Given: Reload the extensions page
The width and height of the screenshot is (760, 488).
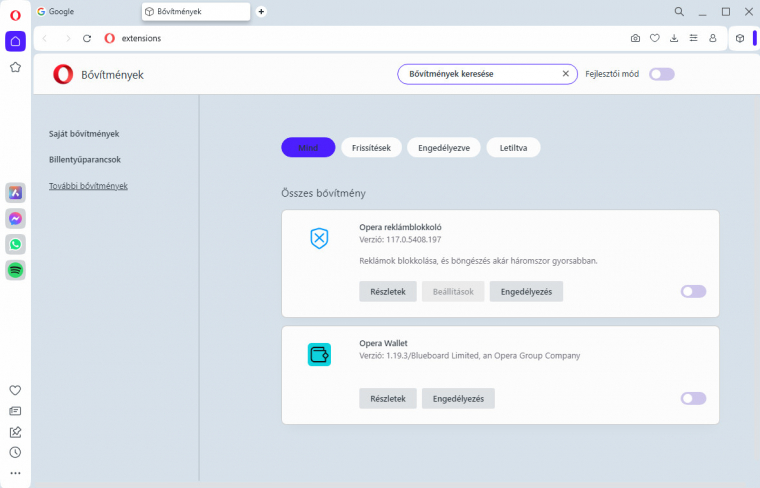Looking at the screenshot, I should 87,38.
